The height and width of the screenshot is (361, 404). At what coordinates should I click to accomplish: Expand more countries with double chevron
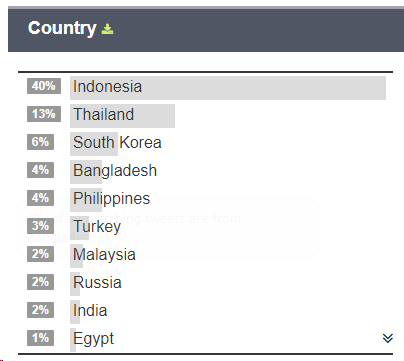click(x=387, y=338)
